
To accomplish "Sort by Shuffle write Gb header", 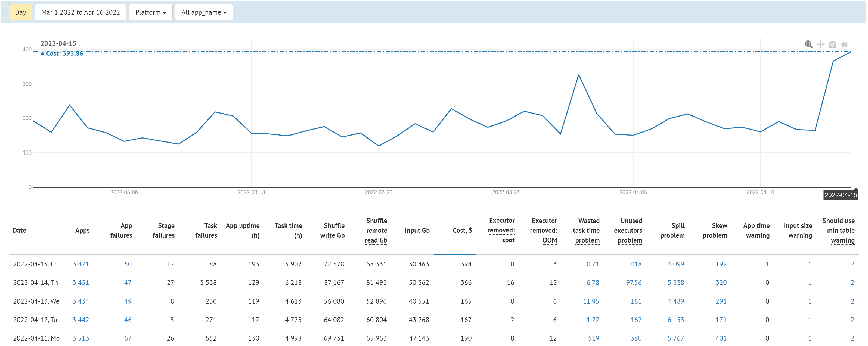I will point(332,231).
